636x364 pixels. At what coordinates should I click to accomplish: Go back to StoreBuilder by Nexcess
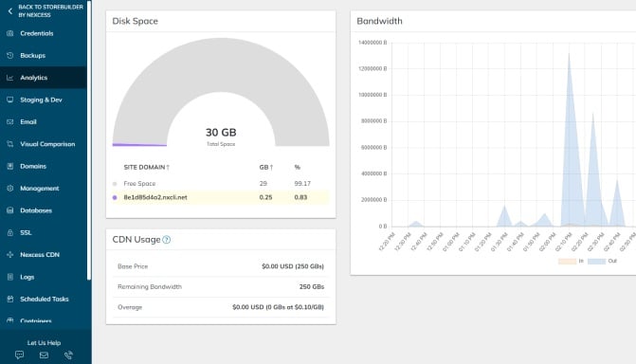coord(50,11)
